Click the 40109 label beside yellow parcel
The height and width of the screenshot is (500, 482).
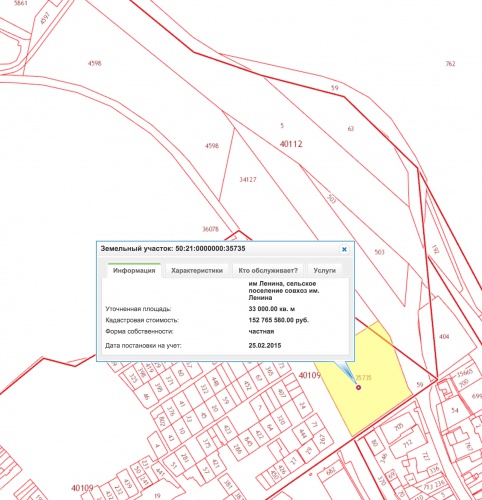coord(309,375)
